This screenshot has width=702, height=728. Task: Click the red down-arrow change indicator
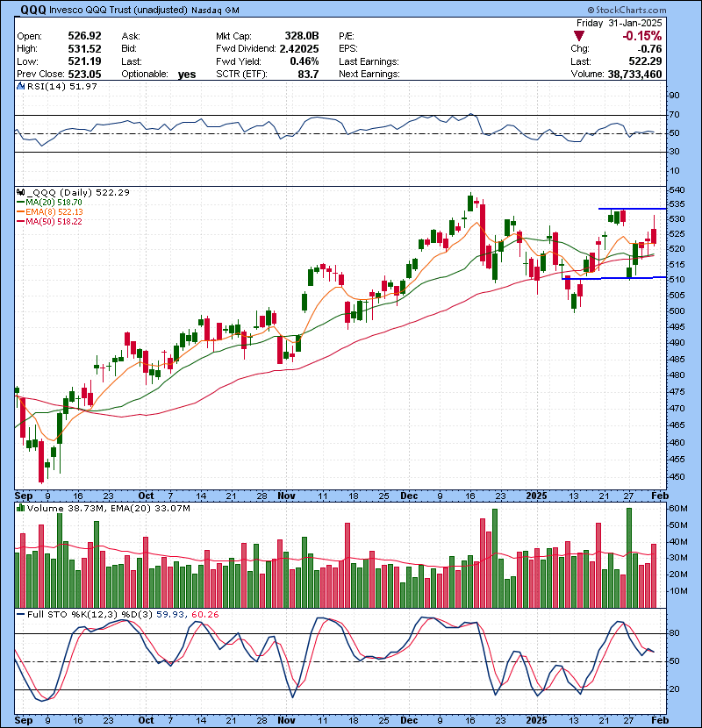tap(578, 38)
